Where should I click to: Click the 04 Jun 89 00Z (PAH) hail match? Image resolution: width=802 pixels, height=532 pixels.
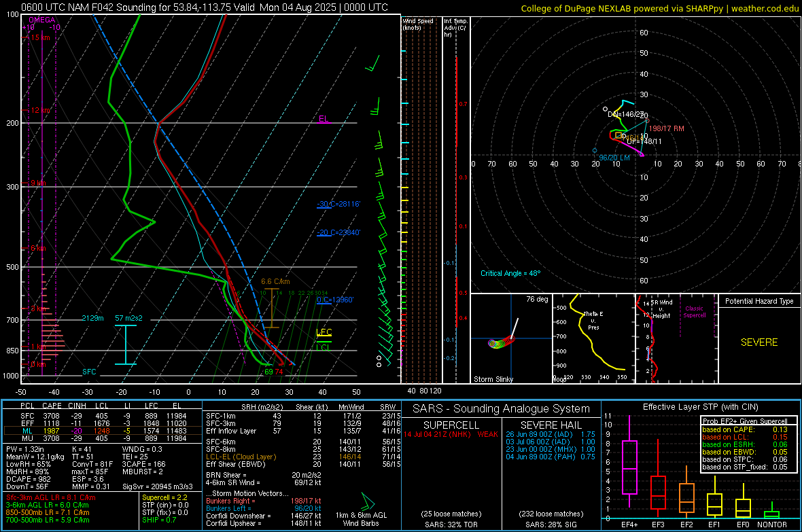coord(551,457)
